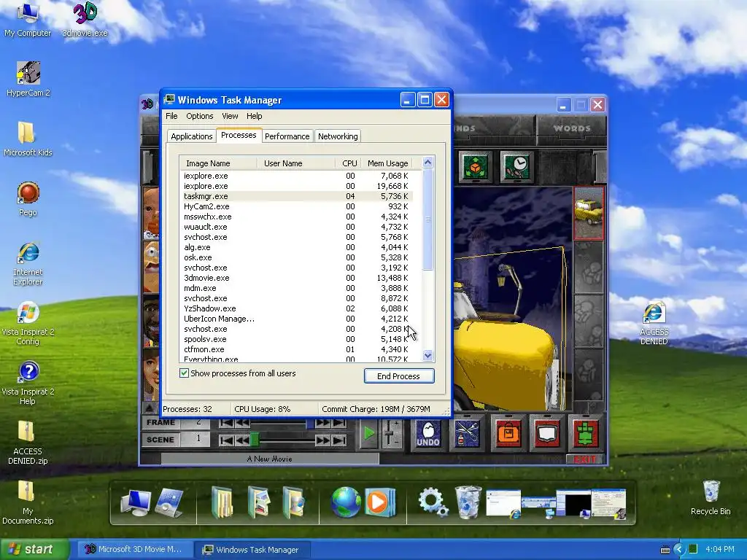Viewport: 747px width, 560px height.
Task: Click Windows Task Manager taskbar button
Action: tap(252, 550)
